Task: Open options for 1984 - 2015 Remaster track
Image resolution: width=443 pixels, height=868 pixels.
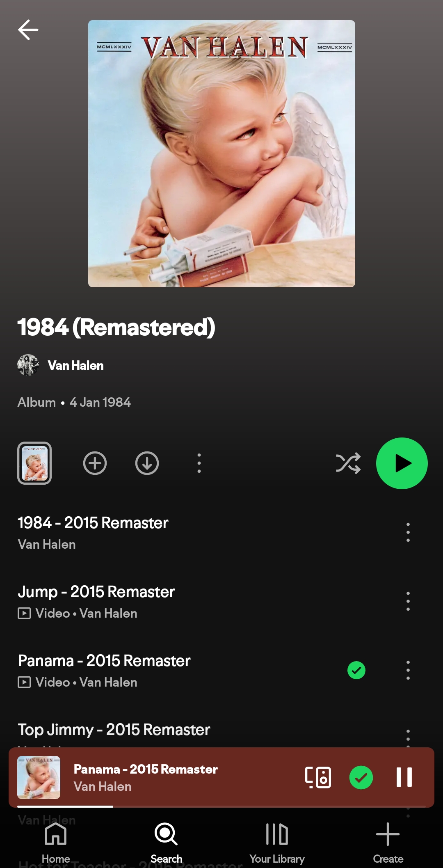Action: point(408,532)
